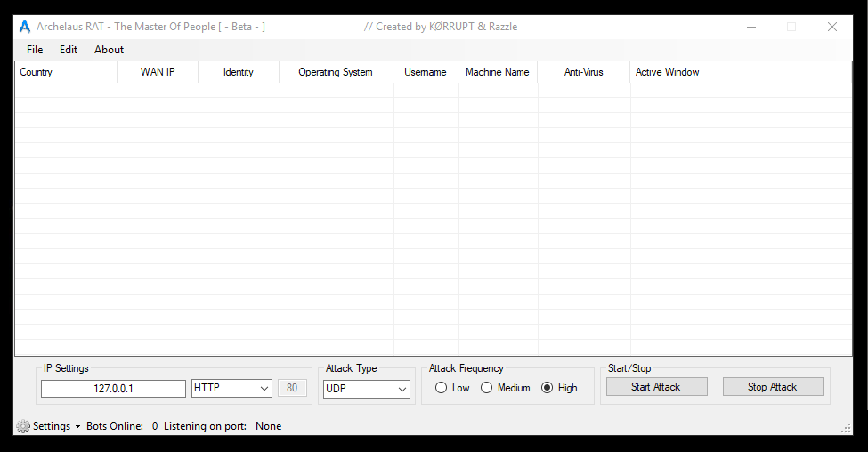Sort by the Username column header
Viewport: 868px width, 452px height.
[x=426, y=72]
